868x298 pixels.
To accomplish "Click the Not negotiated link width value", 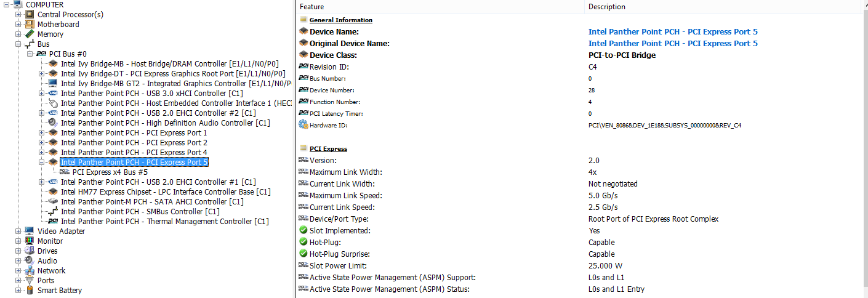I will 613,183.
